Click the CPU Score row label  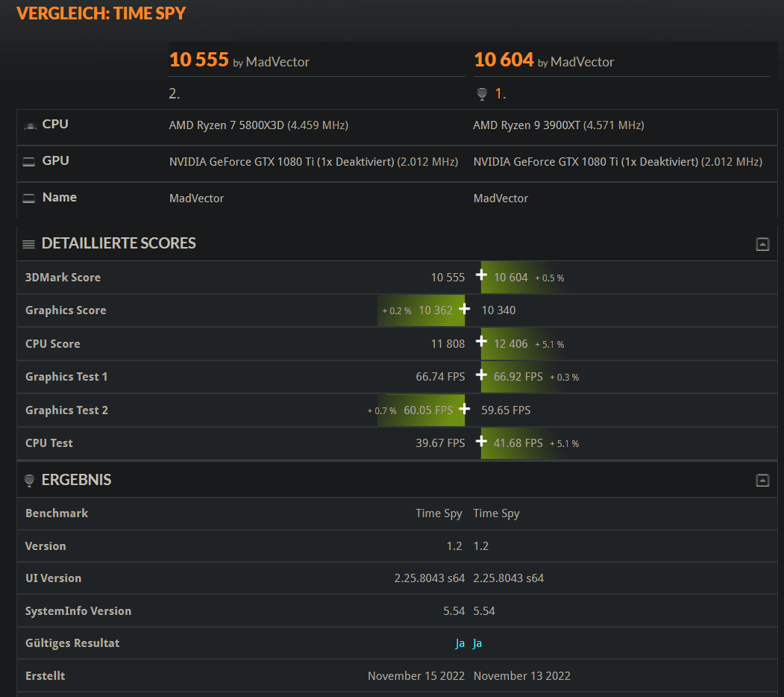52,344
